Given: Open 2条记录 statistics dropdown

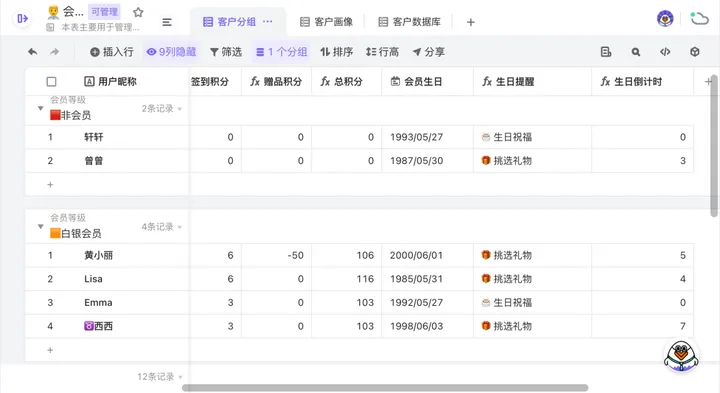Looking at the screenshot, I should 162,109.
